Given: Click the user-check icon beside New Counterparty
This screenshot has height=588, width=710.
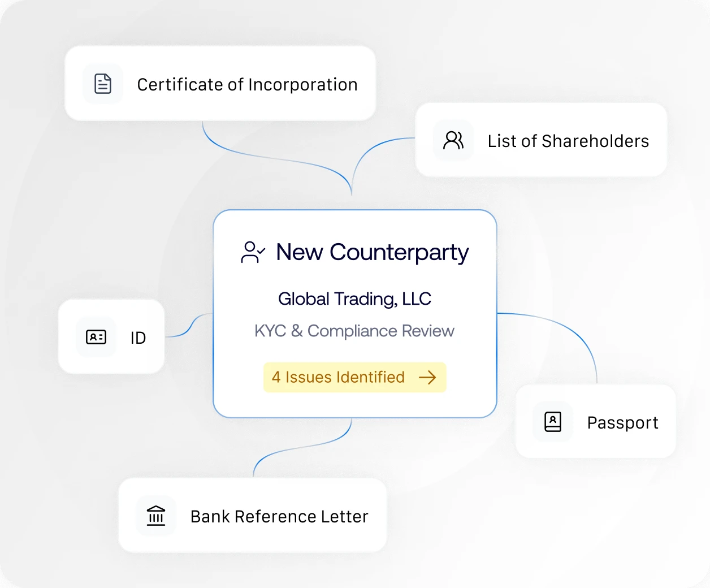Looking at the screenshot, I should 253,252.
